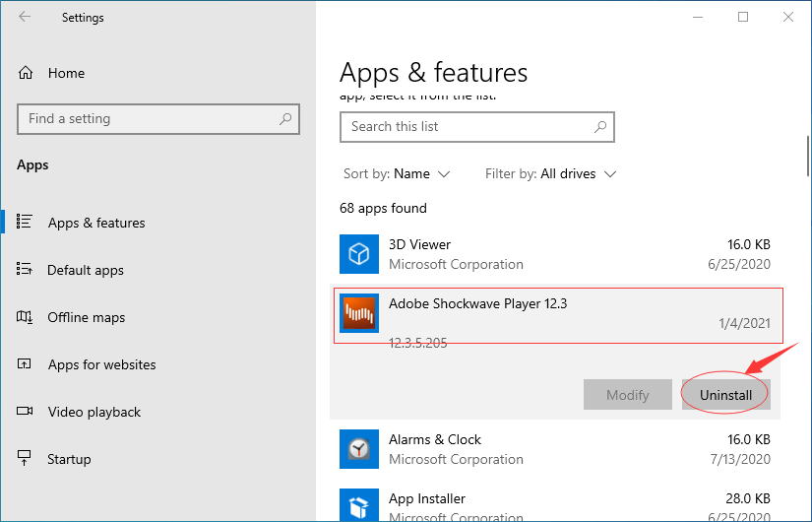Close the Settings window
This screenshot has width=812, height=522.
point(787,17)
